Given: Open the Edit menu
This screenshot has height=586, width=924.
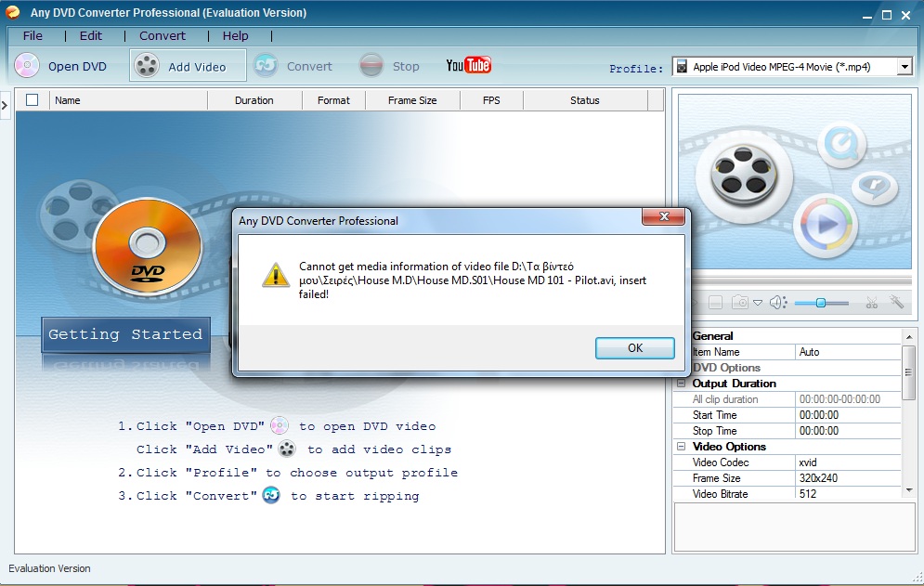Looking at the screenshot, I should tap(91, 36).
